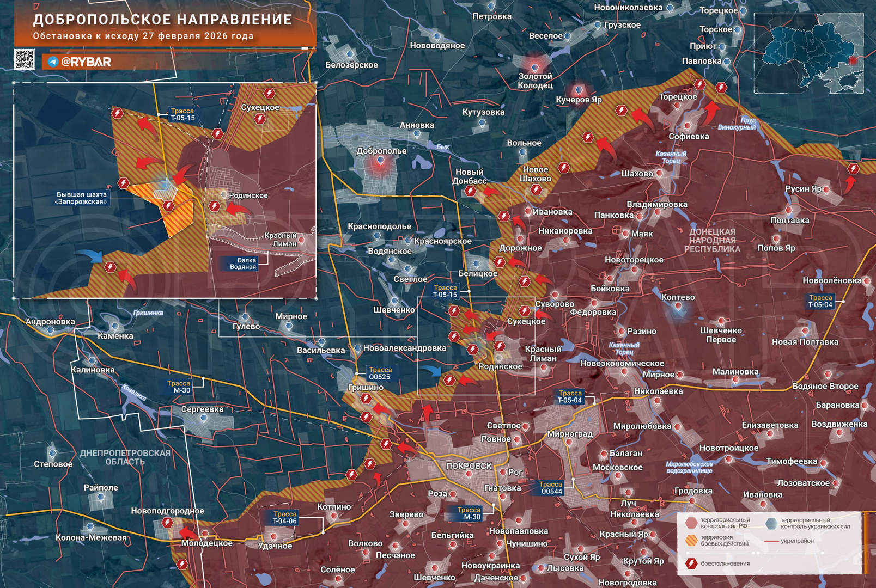Click the Балка Водяная callout in the inset

point(242,264)
